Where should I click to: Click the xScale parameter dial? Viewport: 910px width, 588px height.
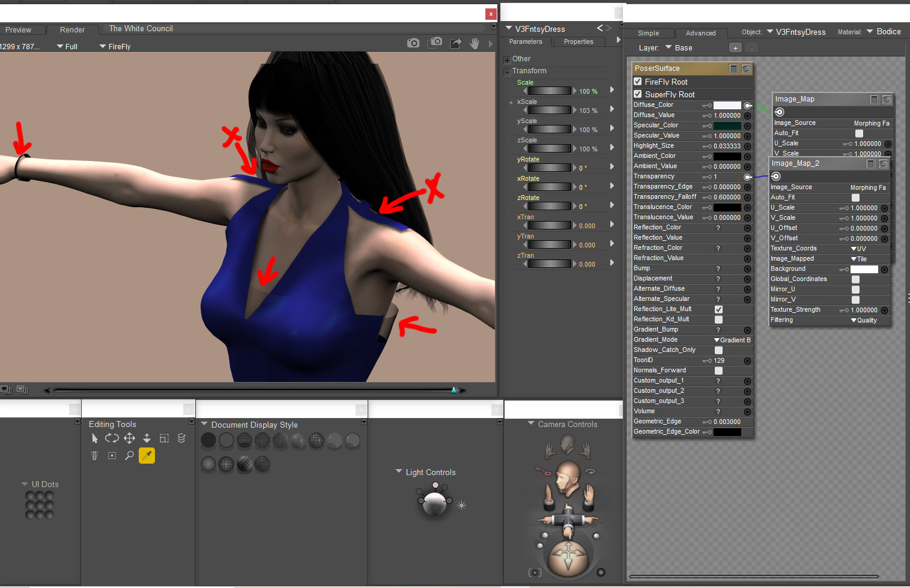coord(549,111)
